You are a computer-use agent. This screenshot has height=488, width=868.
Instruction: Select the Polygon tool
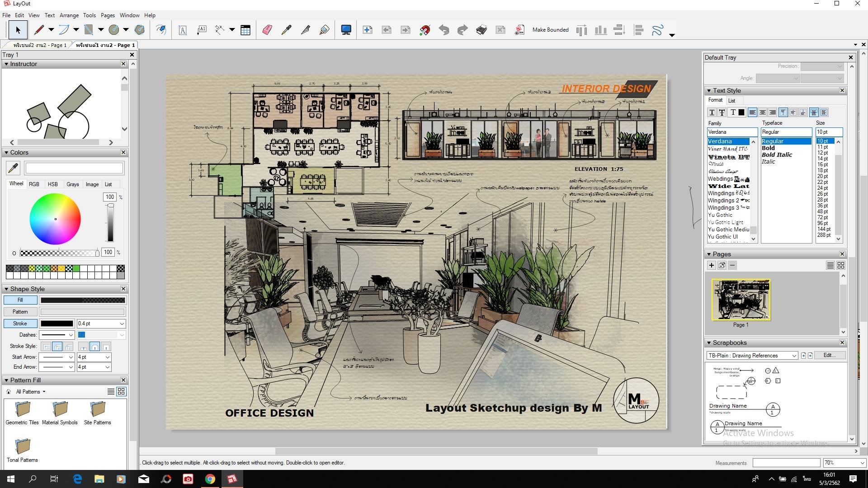click(140, 30)
